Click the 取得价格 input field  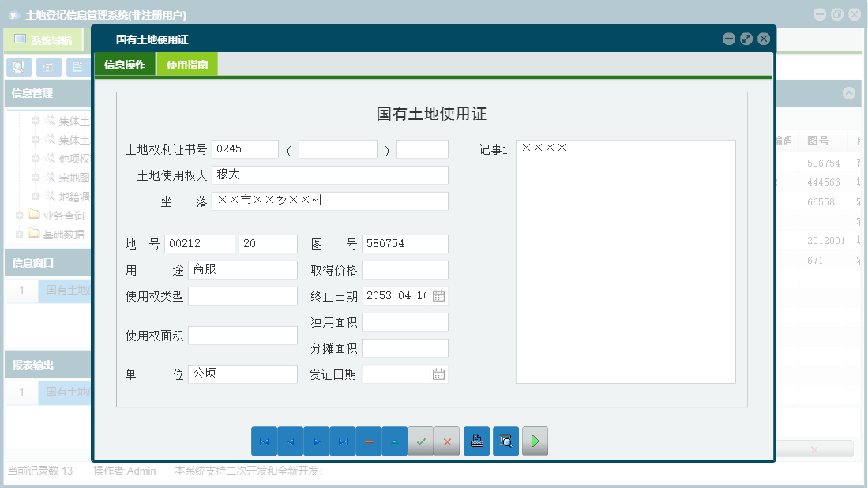click(x=405, y=270)
